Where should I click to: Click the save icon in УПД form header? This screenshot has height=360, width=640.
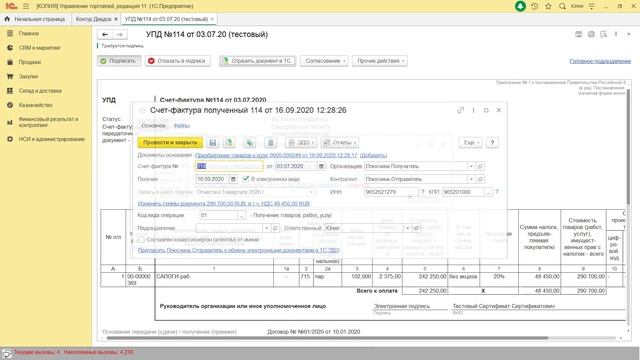click(x=578, y=35)
